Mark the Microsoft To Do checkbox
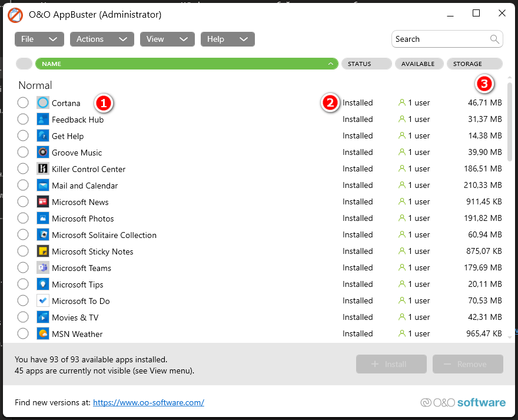The image size is (518, 420). pyautogui.click(x=23, y=300)
